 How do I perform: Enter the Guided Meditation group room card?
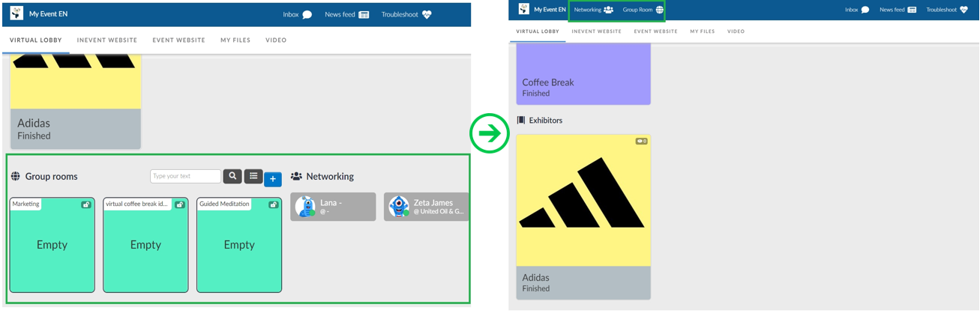point(239,245)
